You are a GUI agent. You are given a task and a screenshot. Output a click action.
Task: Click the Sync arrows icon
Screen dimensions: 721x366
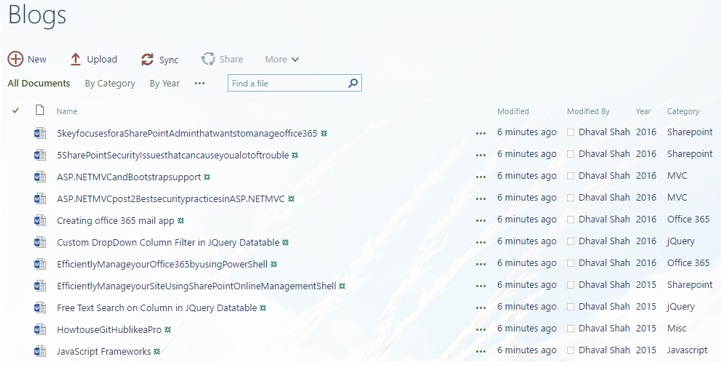pyautogui.click(x=147, y=59)
